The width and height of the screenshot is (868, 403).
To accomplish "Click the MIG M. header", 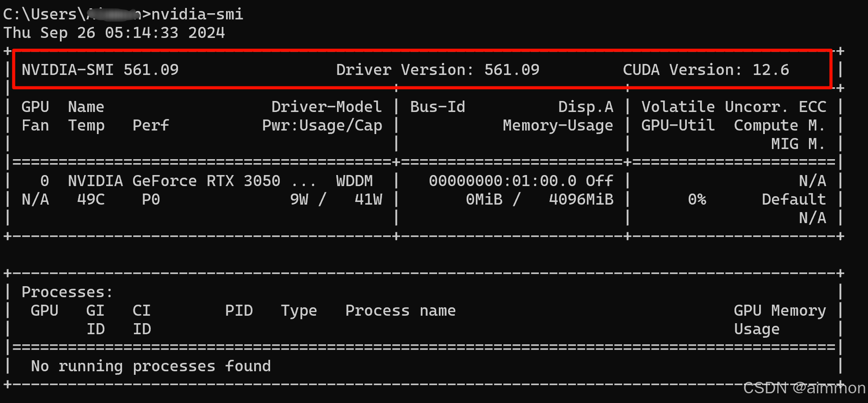I will (x=798, y=144).
